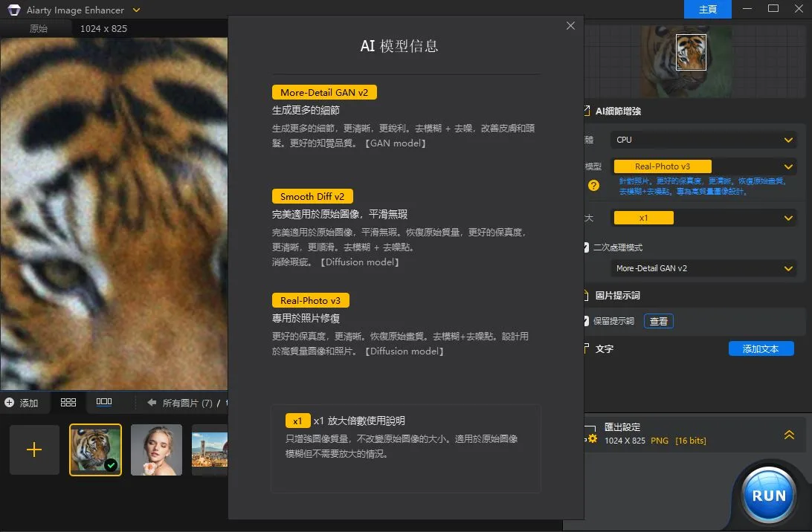The width and height of the screenshot is (812, 532).
Task: Click the back arrow beside 所有圖片 (7)
Action: click(x=134, y=403)
